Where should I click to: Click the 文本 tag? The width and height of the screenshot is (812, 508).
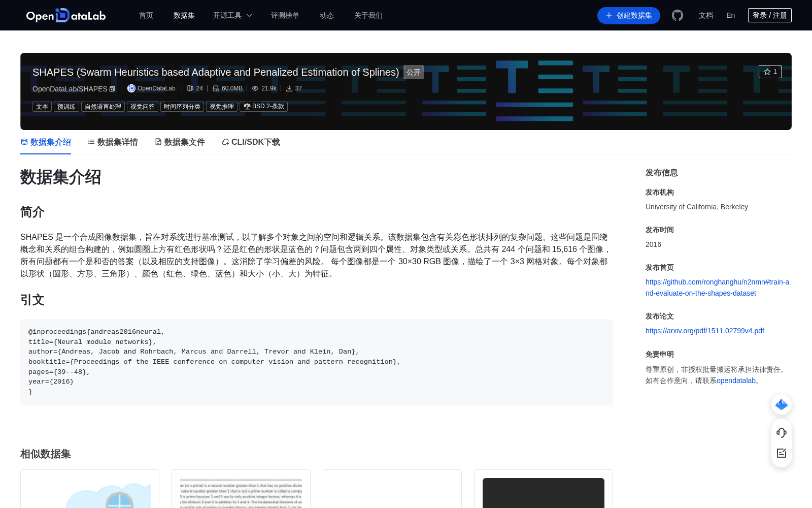pyautogui.click(x=42, y=107)
